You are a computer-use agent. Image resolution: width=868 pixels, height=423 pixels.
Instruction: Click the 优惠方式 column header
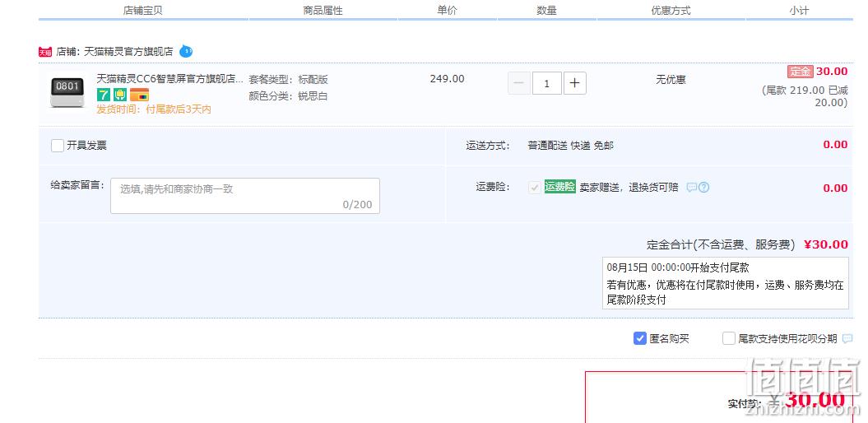tap(671, 11)
